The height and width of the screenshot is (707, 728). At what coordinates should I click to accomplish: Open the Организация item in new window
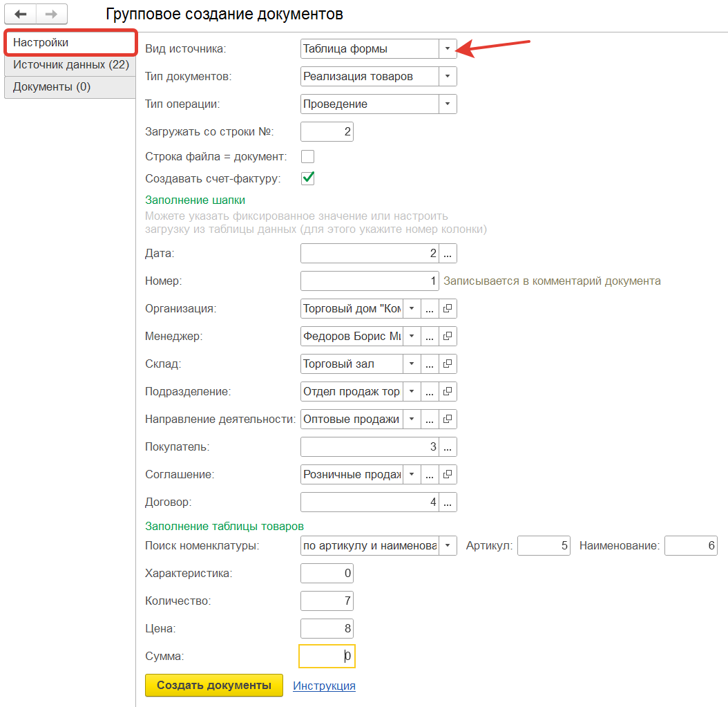click(448, 308)
